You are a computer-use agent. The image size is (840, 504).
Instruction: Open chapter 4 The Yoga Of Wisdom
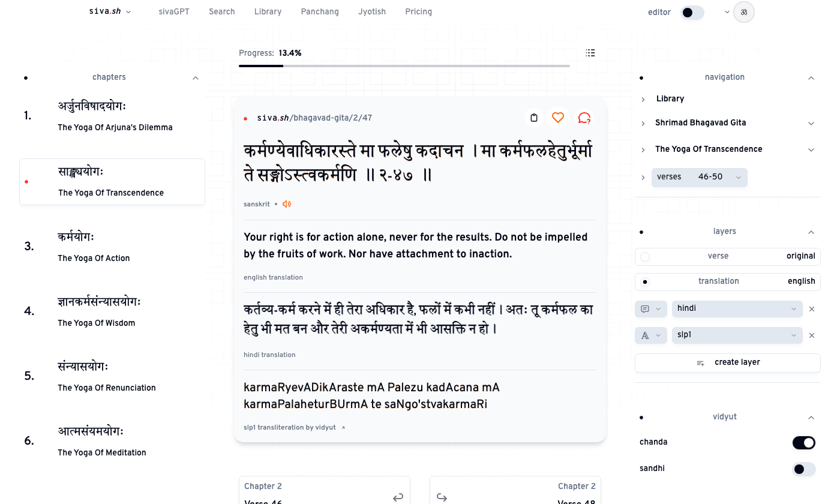[x=112, y=311]
